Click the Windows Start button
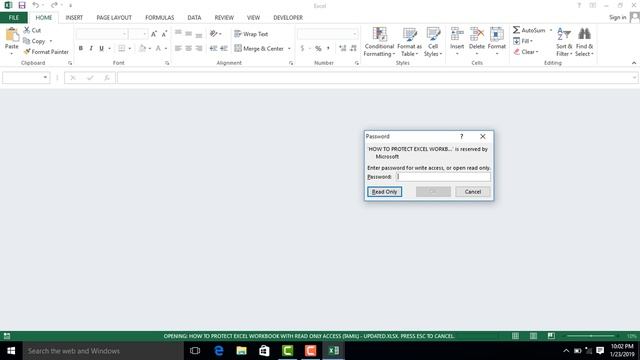The height and width of the screenshot is (360, 640). (x=11, y=351)
